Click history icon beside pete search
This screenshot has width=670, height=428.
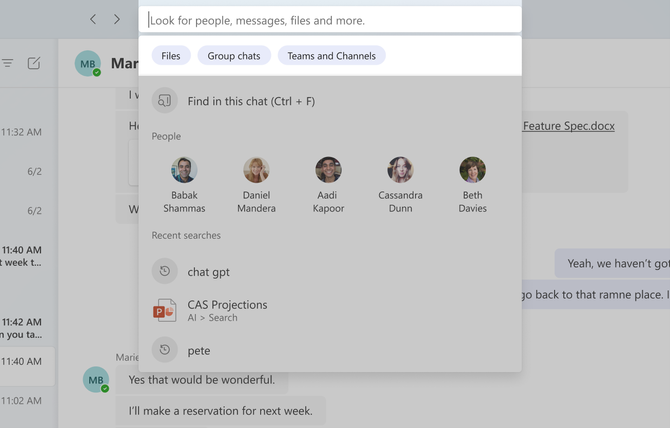(x=165, y=350)
